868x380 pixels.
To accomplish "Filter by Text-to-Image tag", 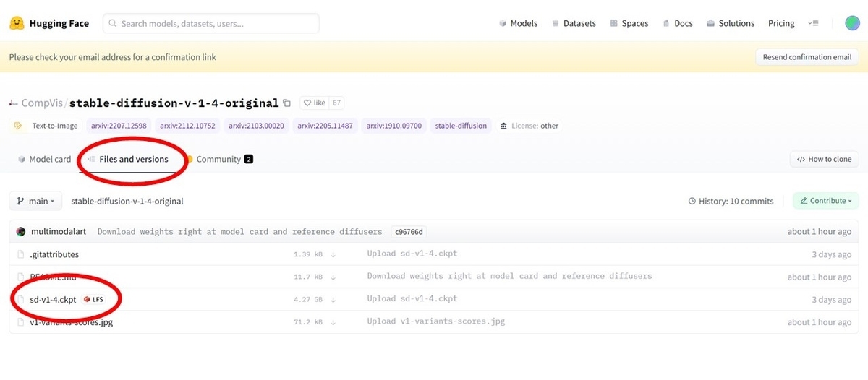I will [x=46, y=126].
